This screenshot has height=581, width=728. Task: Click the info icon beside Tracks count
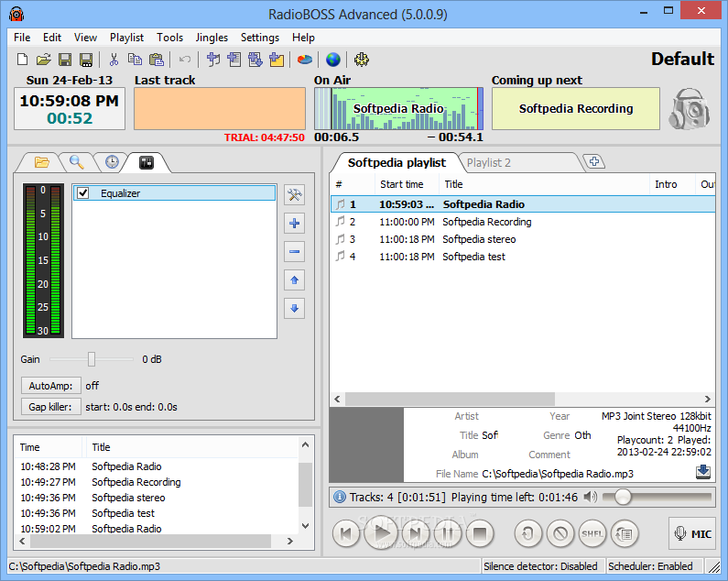(x=340, y=497)
